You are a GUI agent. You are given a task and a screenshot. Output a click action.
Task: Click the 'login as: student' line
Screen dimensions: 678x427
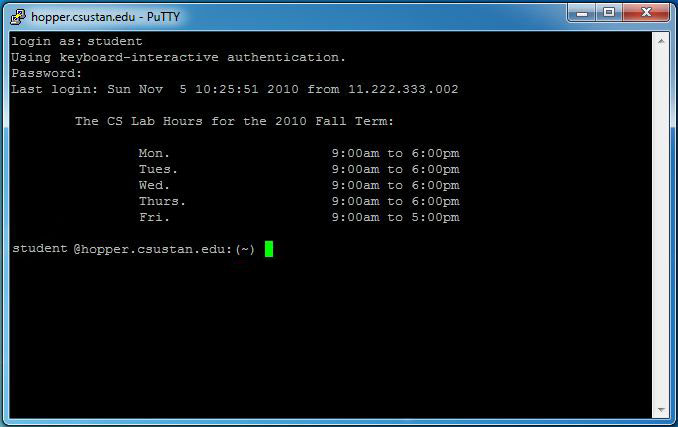77,42
